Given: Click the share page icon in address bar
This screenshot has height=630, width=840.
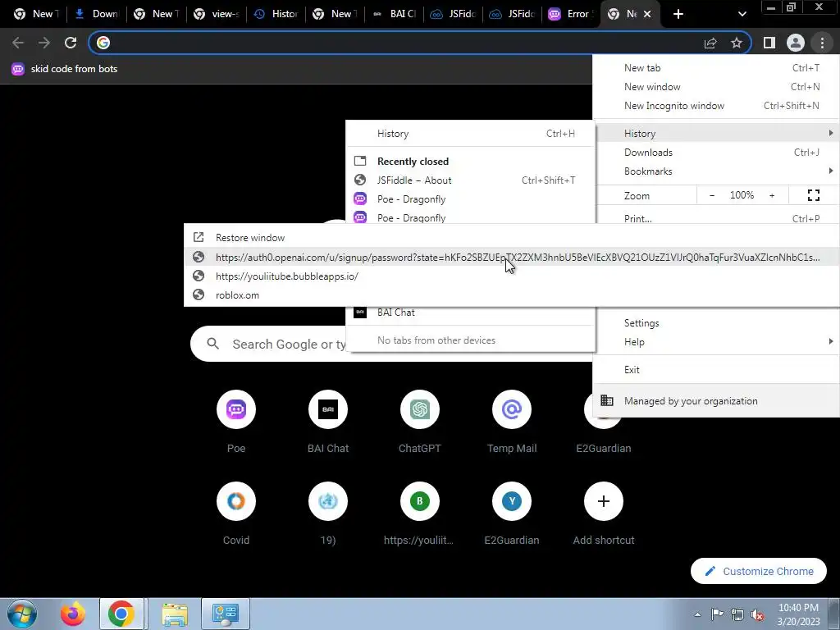Looking at the screenshot, I should click(710, 43).
